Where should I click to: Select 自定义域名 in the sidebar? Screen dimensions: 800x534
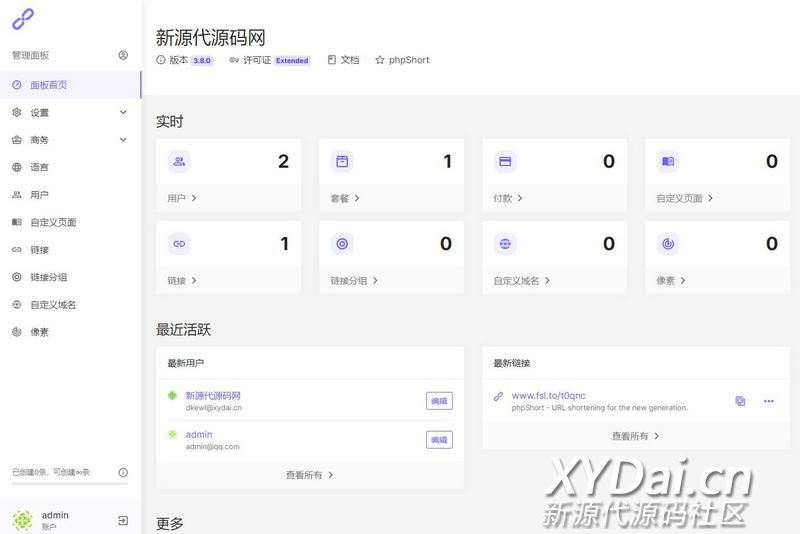[53, 305]
